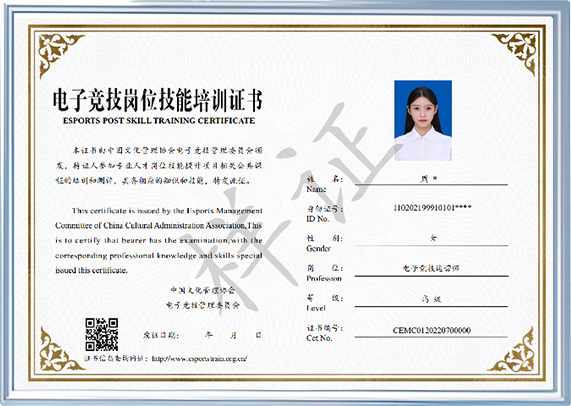
Task: Click the name value on the Name line
Action: [429, 179]
